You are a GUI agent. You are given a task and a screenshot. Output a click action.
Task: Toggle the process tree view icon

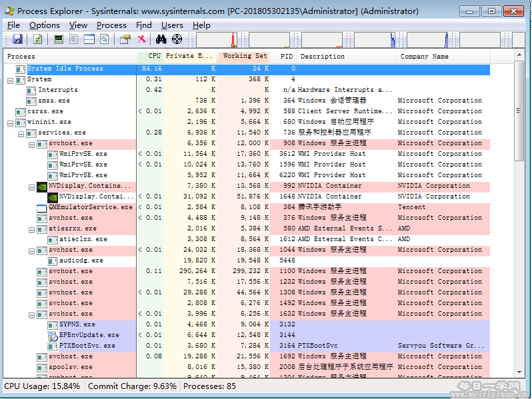[x=73, y=39]
